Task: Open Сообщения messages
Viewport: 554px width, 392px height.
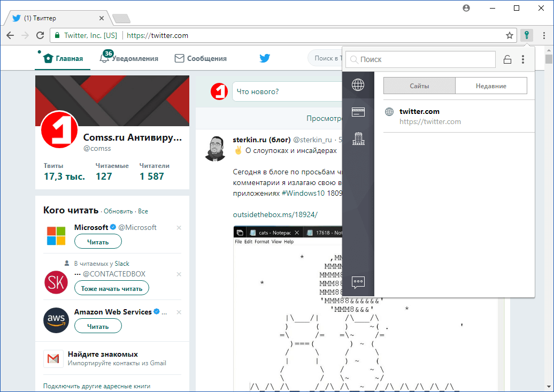Action: click(x=201, y=58)
